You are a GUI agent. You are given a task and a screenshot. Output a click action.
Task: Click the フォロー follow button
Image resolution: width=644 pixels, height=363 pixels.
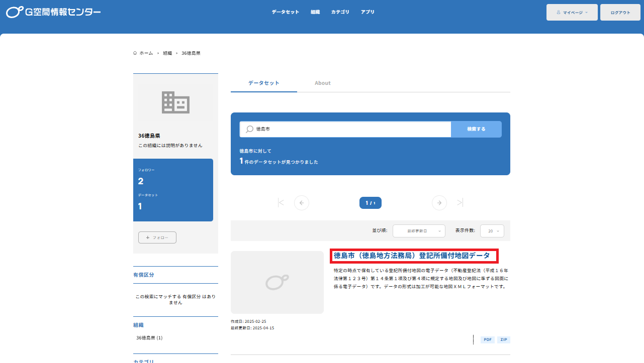coord(157,237)
